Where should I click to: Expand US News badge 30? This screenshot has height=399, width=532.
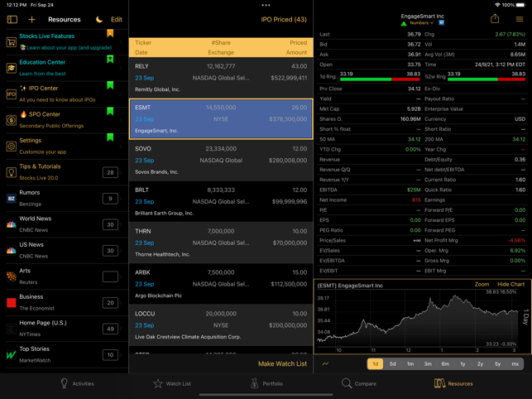(110, 251)
